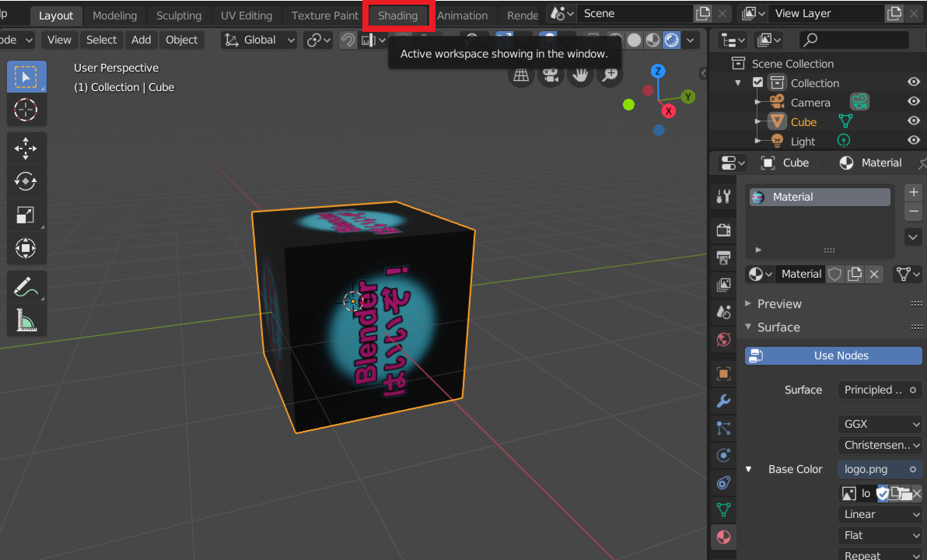Open Material properties tab

(723, 537)
